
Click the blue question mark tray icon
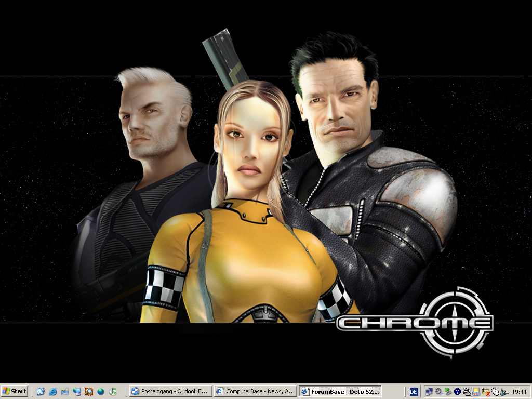point(457,392)
